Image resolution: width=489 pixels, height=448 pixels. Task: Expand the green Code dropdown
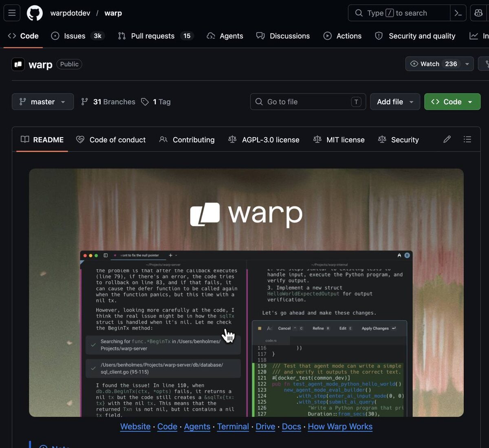point(452,102)
